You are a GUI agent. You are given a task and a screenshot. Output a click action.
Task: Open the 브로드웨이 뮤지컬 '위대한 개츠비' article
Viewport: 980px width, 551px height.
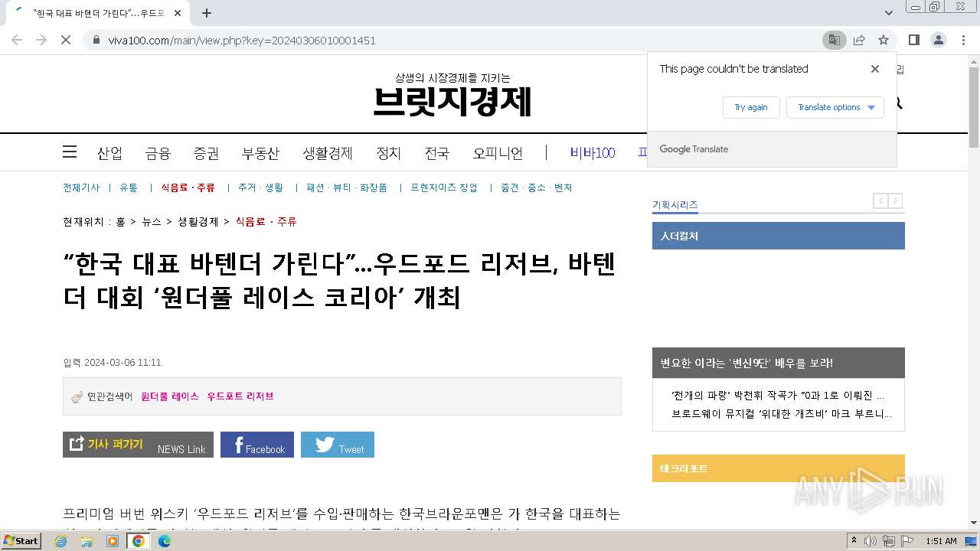[782, 414]
